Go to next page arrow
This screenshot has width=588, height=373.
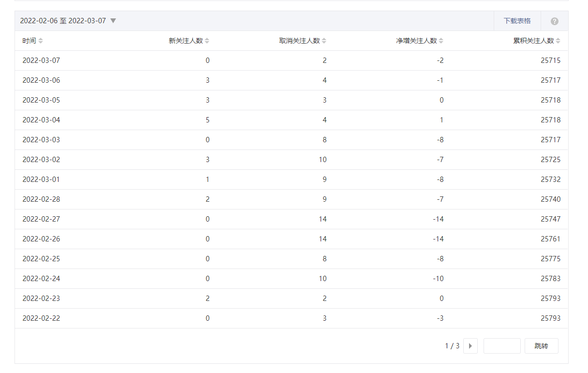470,346
